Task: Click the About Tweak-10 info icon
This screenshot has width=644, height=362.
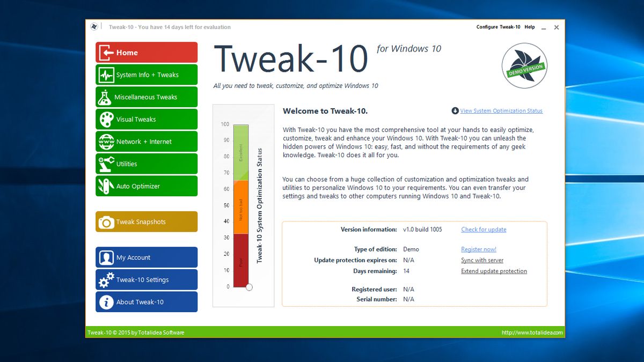Action: [106, 302]
